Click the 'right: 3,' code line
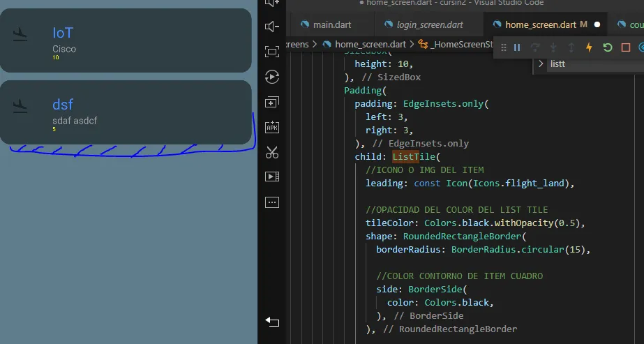Screen dimensions: 644x344 (389, 130)
